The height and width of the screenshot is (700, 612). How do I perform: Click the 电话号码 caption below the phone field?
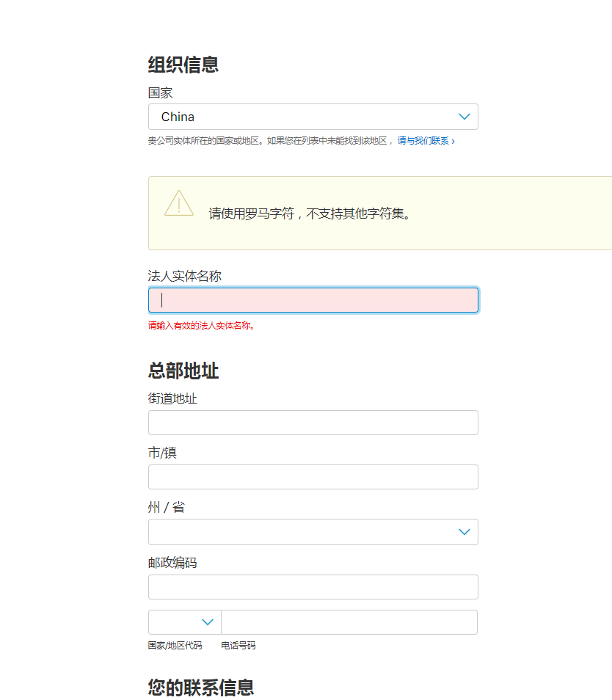click(238, 646)
